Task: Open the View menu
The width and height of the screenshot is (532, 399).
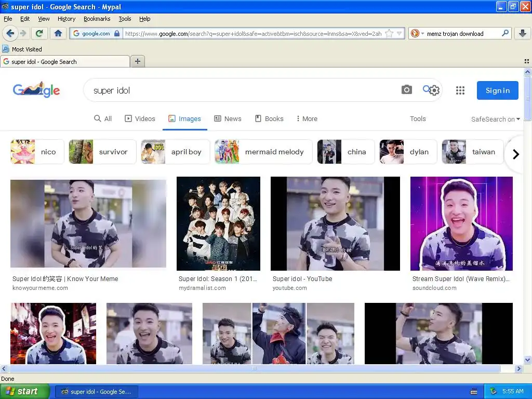Action: [x=44, y=19]
